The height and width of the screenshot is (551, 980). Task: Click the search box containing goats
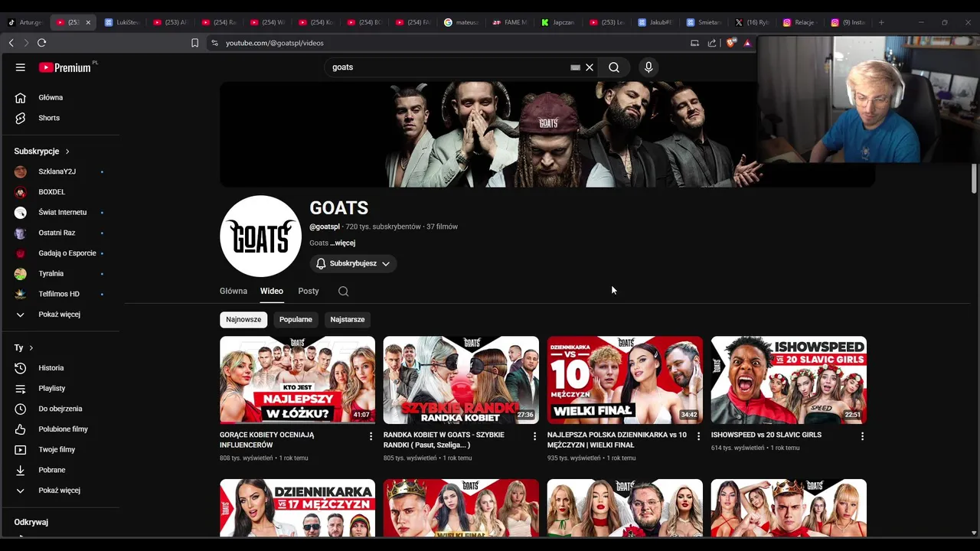(448, 67)
